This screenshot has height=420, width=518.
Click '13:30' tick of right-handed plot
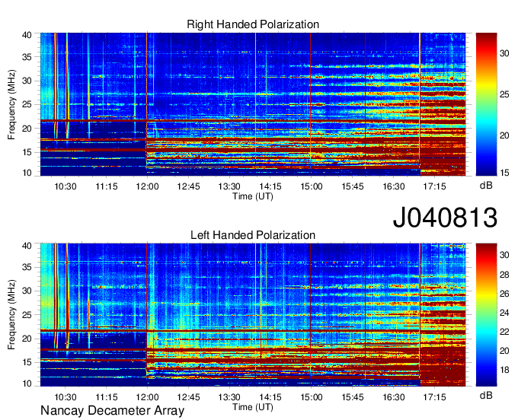pos(229,186)
